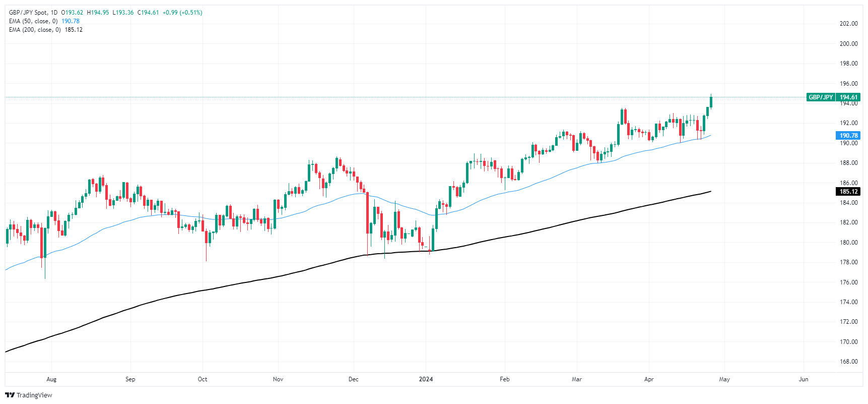Click the GBP/JPY price label tag
Viewport: 868px width, 404px height.
point(821,97)
